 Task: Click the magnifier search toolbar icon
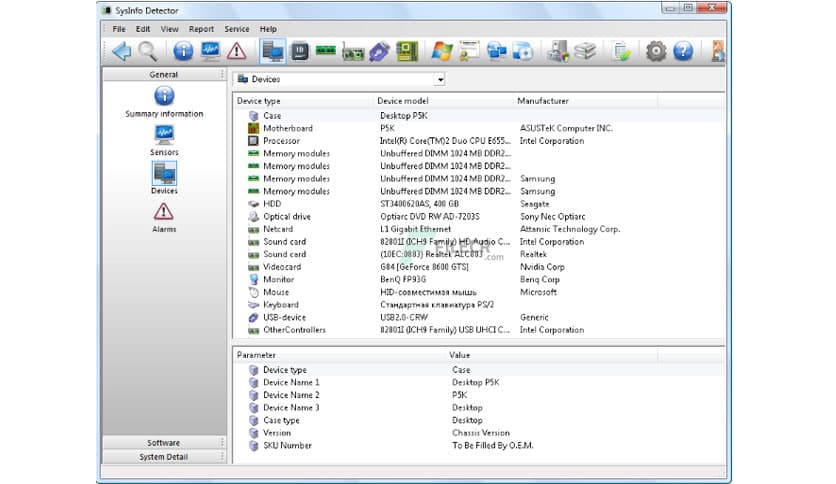pos(148,51)
